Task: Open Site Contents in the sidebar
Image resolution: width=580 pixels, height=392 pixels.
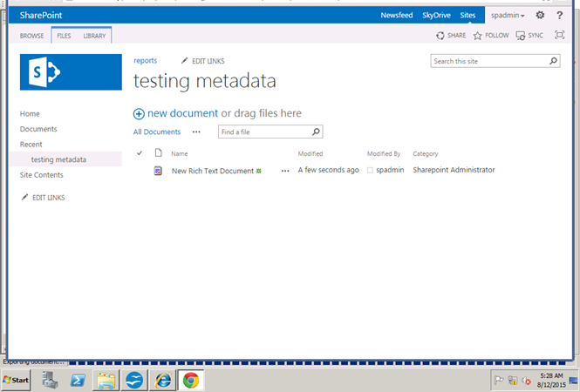Action: pos(42,175)
